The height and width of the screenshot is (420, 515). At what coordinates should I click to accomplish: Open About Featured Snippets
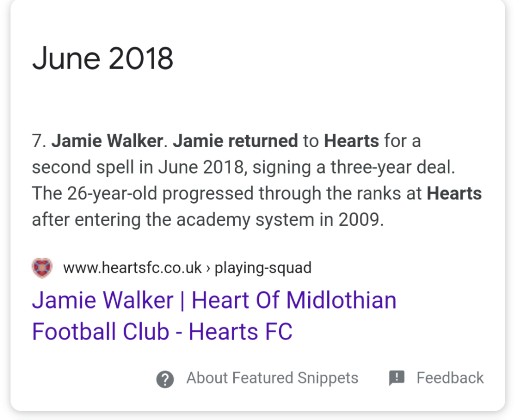[272, 378]
